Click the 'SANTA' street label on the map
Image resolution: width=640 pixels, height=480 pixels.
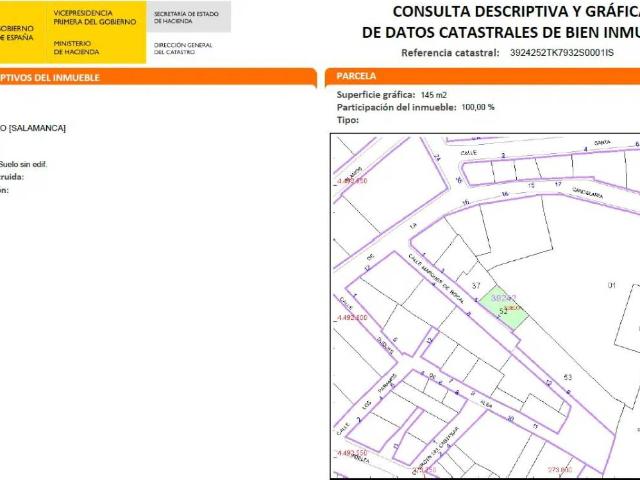[x=602, y=142]
